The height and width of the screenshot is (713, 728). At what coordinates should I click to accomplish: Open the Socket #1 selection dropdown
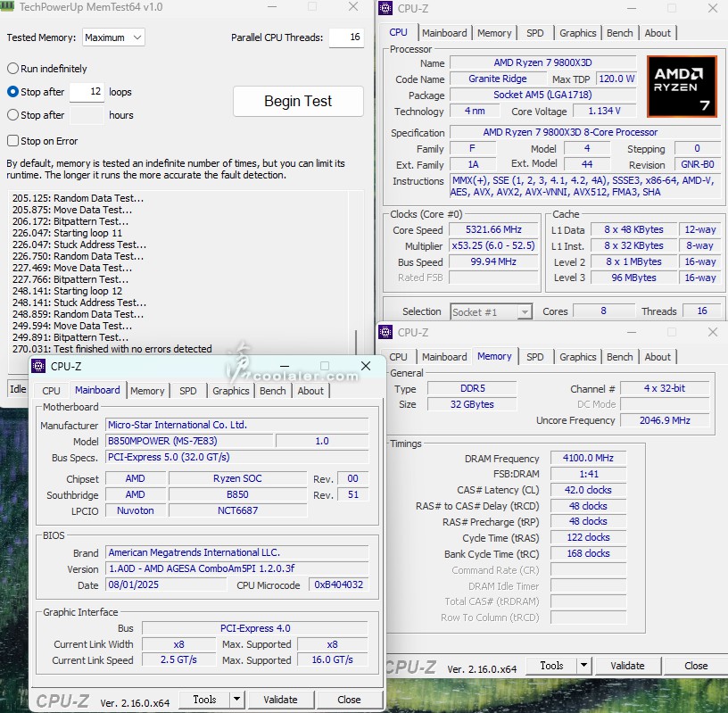click(x=491, y=311)
